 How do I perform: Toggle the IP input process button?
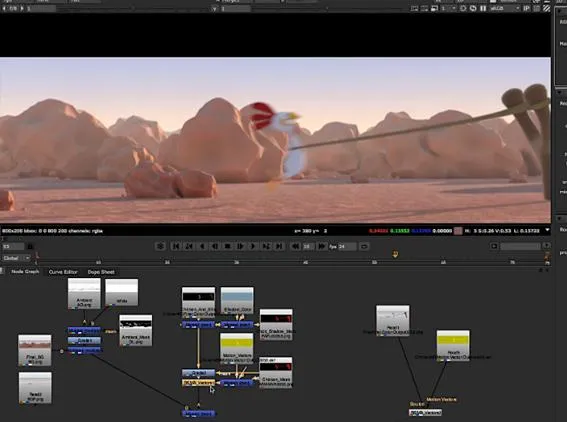coord(526,8)
